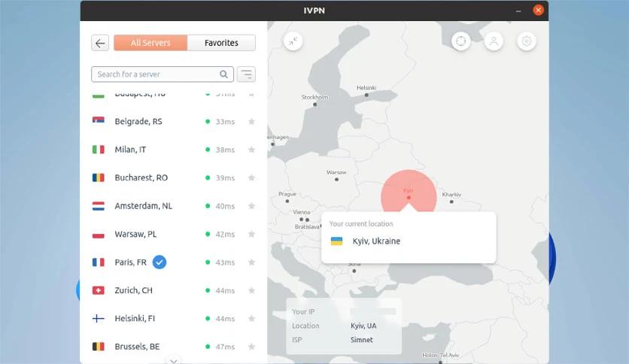
Task: Focus the Search for a server field
Action: pos(162,74)
